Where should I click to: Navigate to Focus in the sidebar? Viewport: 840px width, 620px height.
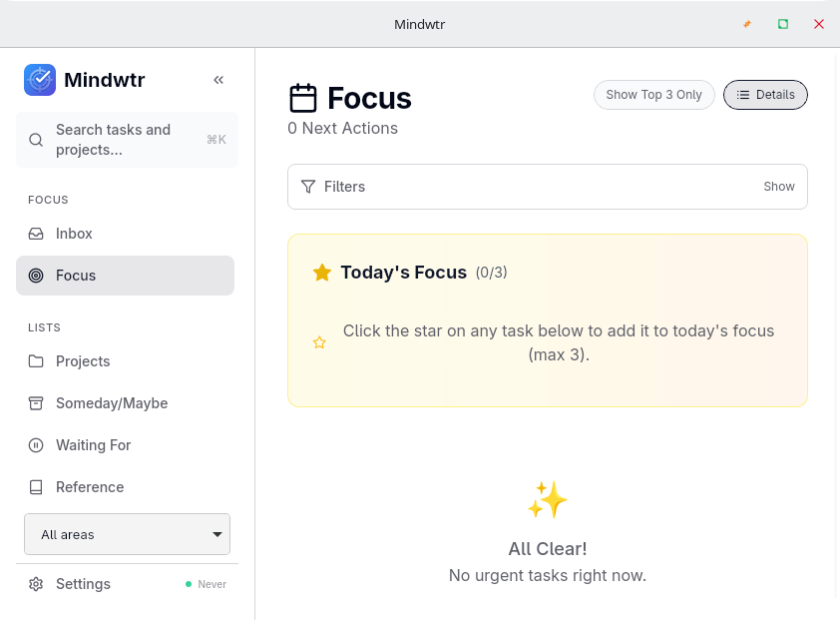point(76,275)
